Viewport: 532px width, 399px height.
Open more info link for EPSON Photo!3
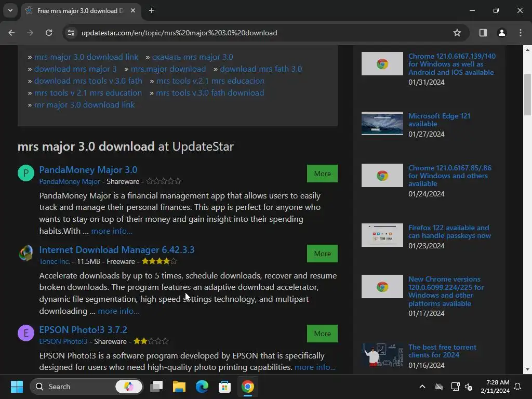(x=315, y=367)
